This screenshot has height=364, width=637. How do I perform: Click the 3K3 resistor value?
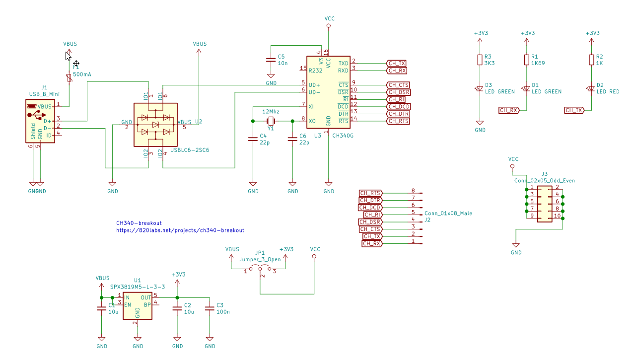(490, 64)
